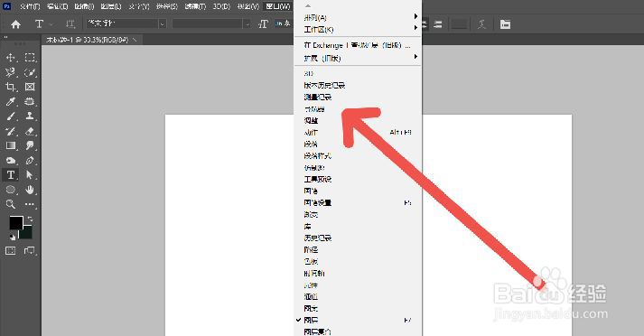644x336 pixels.
Task: Select the Zoom magnifier tool
Action: click(x=10, y=204)
